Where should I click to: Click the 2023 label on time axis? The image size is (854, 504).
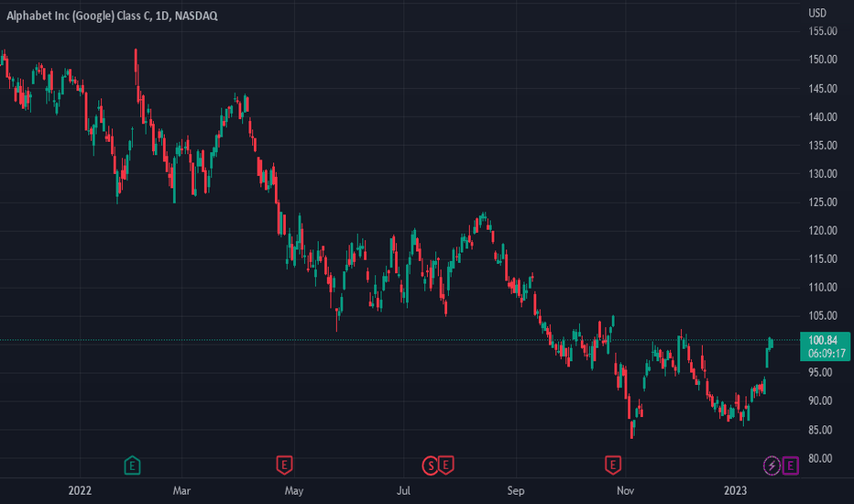coord(735,490)
